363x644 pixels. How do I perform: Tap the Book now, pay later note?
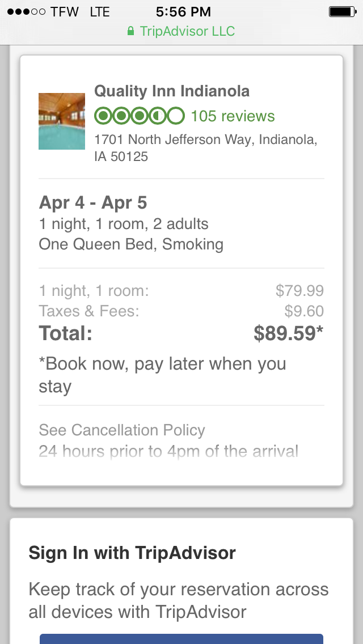click(x=162, y=375)
